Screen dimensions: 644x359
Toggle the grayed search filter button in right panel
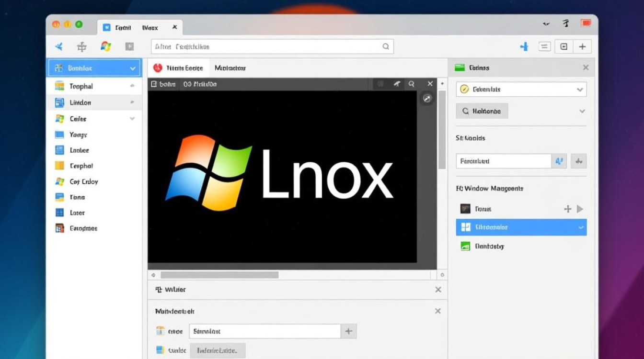(x=482, y=111)
